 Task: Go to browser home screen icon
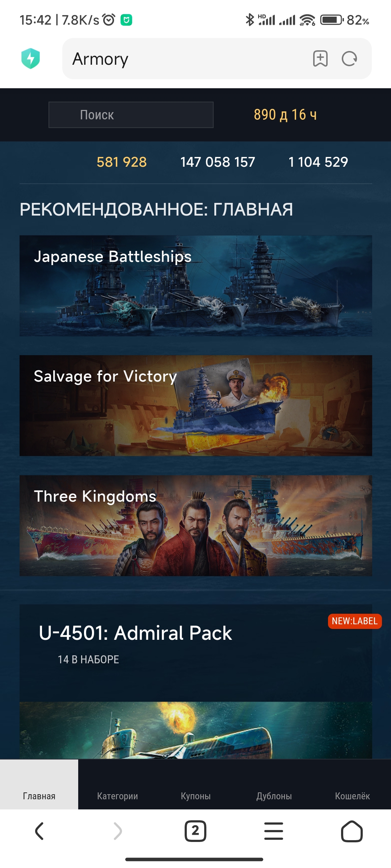click(352, 831)
